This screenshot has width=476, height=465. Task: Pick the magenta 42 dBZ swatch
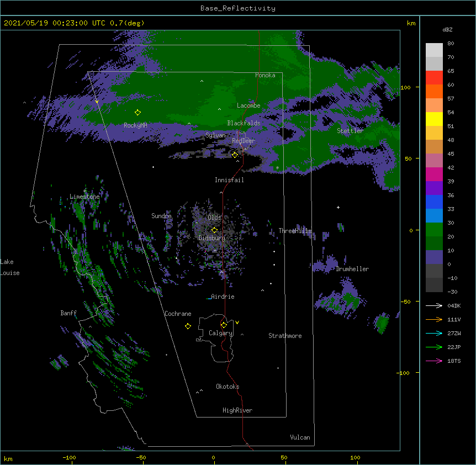pyautogui.click(x=434, y=174)
